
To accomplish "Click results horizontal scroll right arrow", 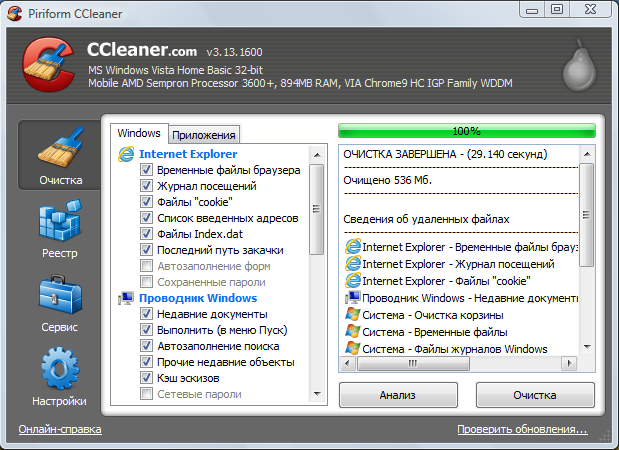I will click(569, 363).
